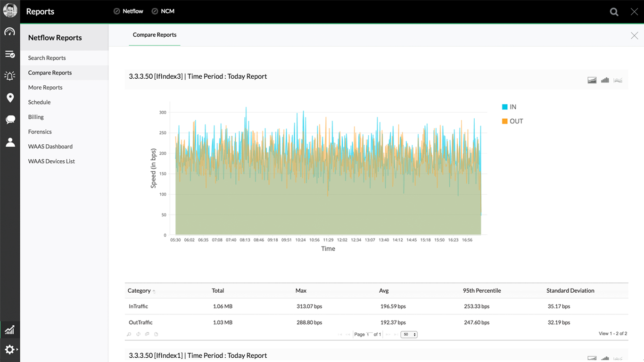The height and width of the screenshot is (362, 644).
Task: Open the rows-per-page dropdown showing 50
Action: (409, 335)
